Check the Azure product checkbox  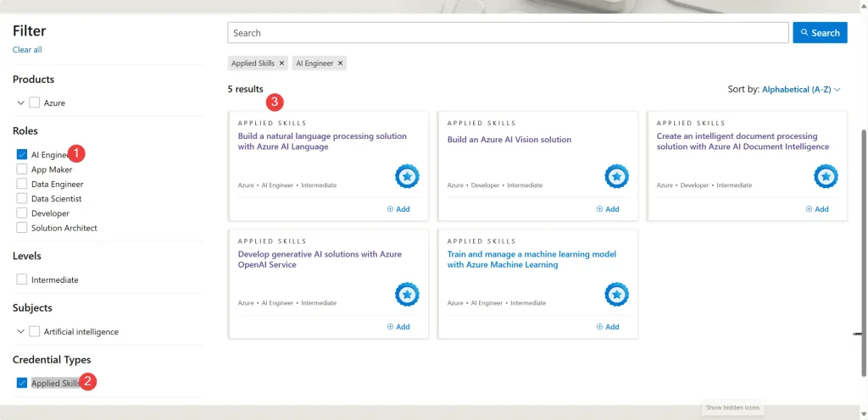[x=35, y=102]
